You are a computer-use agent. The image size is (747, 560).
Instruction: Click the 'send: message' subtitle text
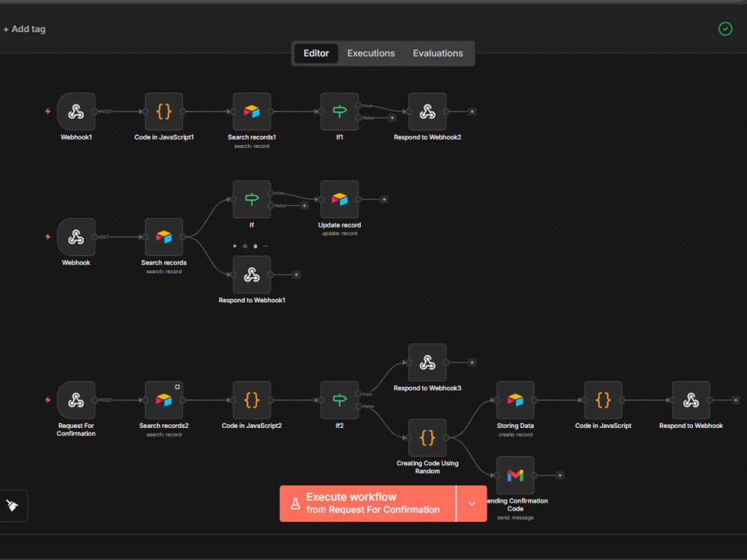(x=515, y=517)
